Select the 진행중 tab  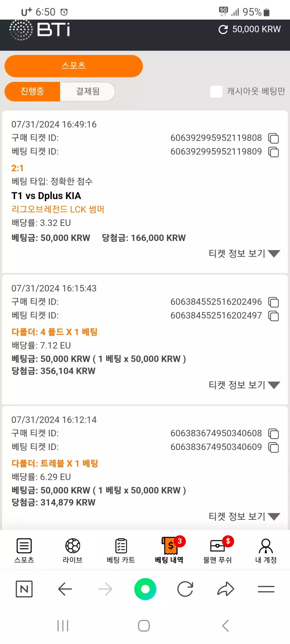(x=32, y=91)
